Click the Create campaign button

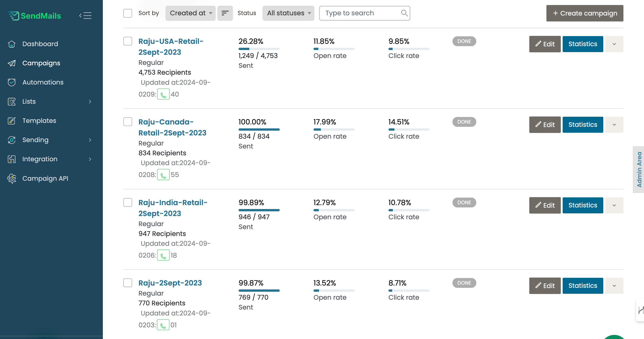[585, 13]
